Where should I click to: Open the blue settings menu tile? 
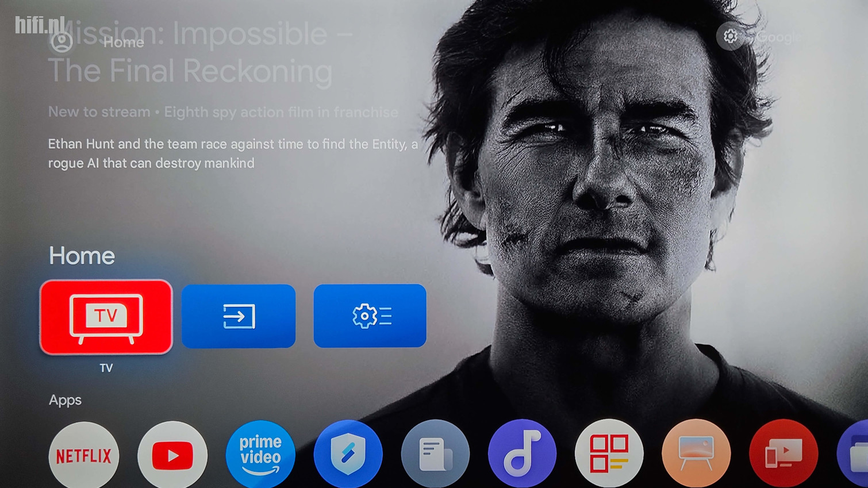click(x=370, y=316)
